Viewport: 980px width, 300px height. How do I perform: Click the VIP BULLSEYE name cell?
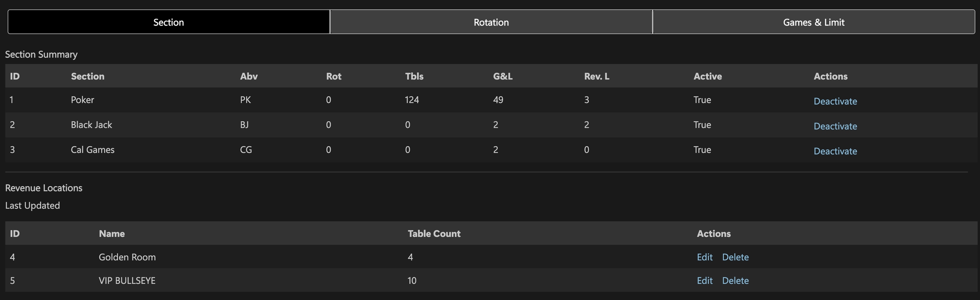pyautogui.click(x=127, y=280)
